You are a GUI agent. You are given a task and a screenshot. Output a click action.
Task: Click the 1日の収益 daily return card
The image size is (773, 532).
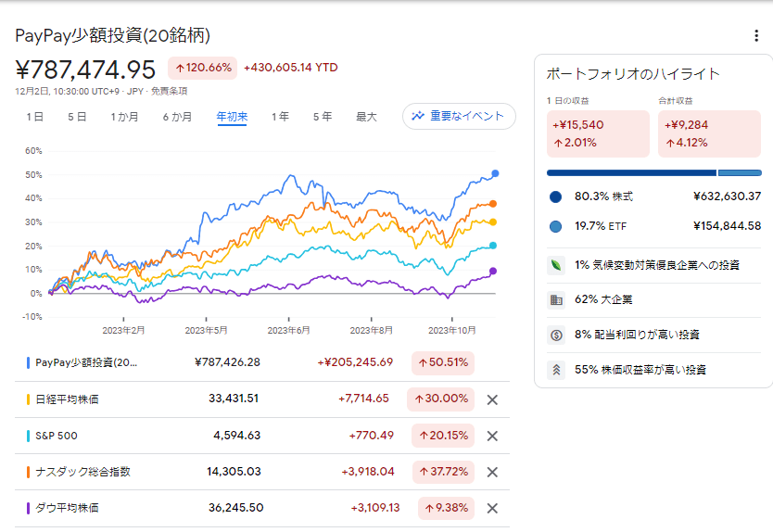tap(598, 133)
